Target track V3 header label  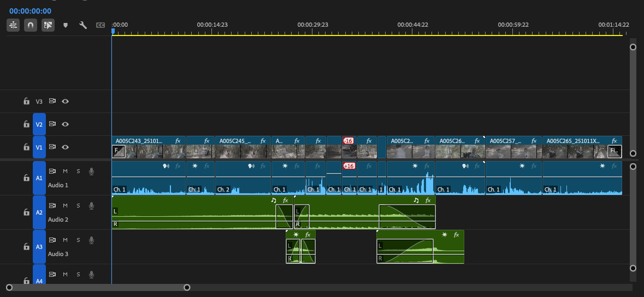tap(39, 102)
